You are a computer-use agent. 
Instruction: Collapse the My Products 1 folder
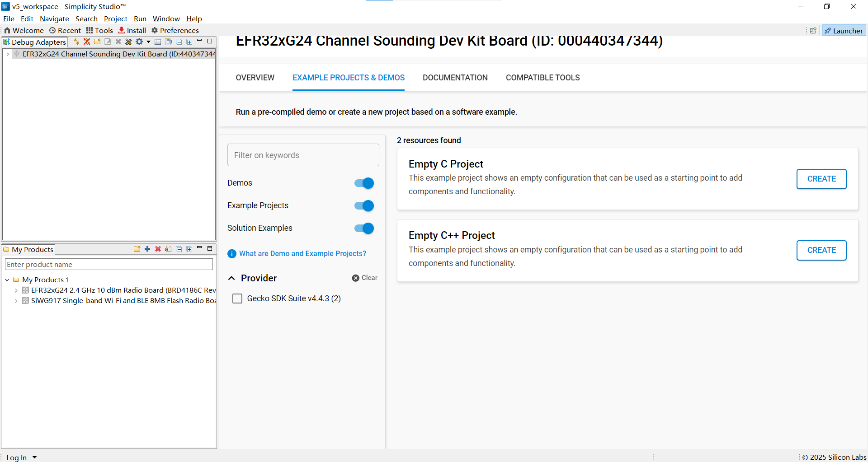(7, 280)
